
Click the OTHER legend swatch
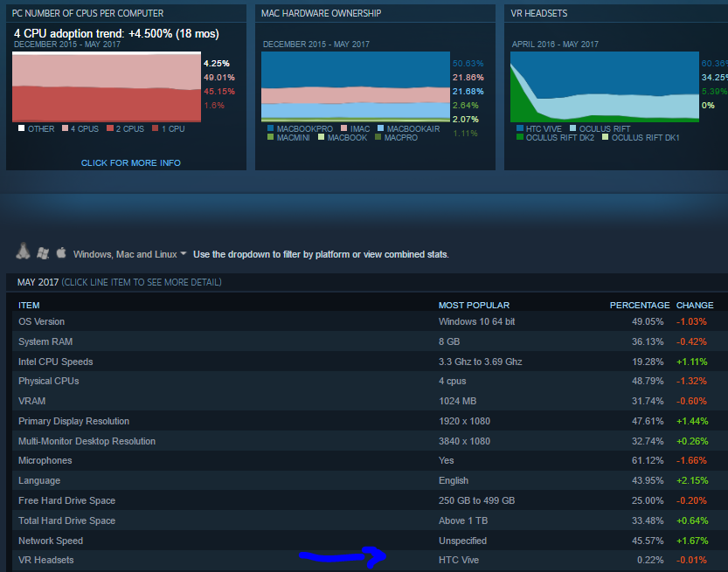pos(21,128)
